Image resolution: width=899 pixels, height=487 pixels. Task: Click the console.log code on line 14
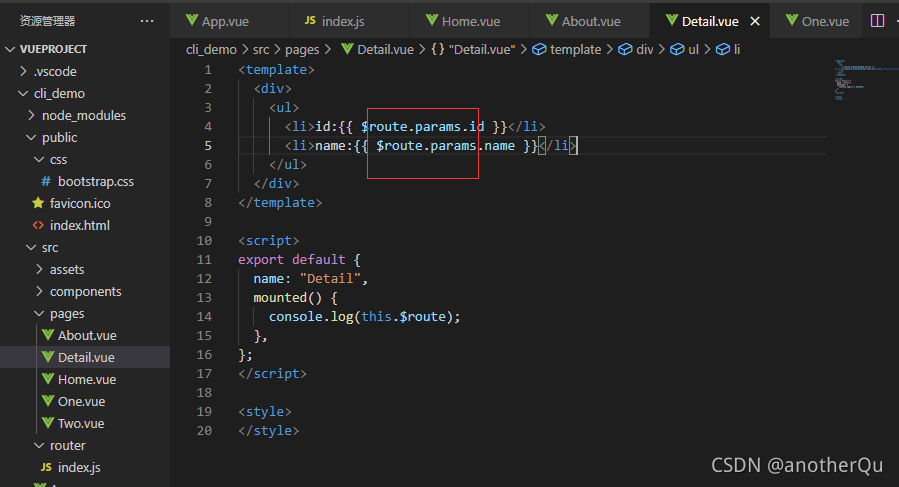coord(365,317)
